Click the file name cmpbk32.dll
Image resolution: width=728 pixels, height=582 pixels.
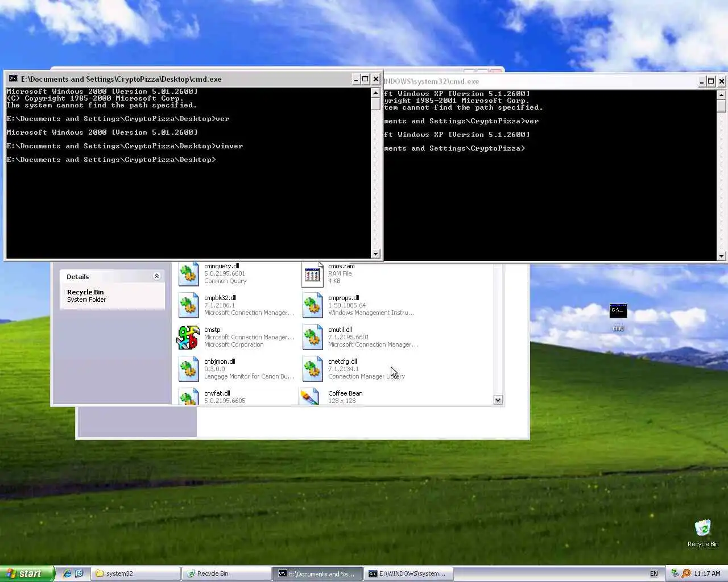220,298
